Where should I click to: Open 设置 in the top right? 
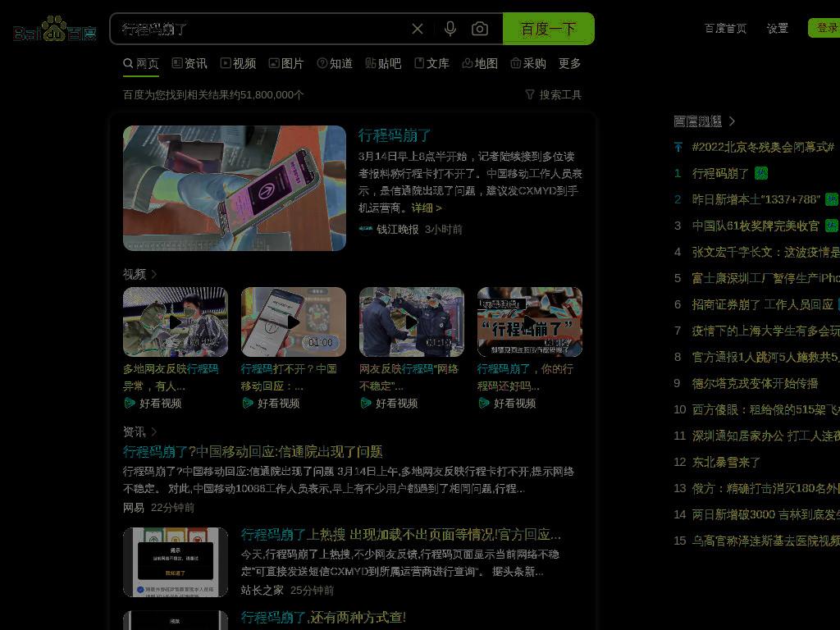tap(778, 29)
